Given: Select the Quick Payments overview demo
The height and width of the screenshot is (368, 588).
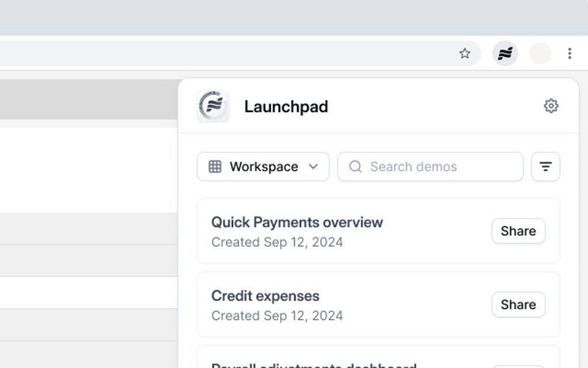Looking at the screenshot, I should (297, 222).
